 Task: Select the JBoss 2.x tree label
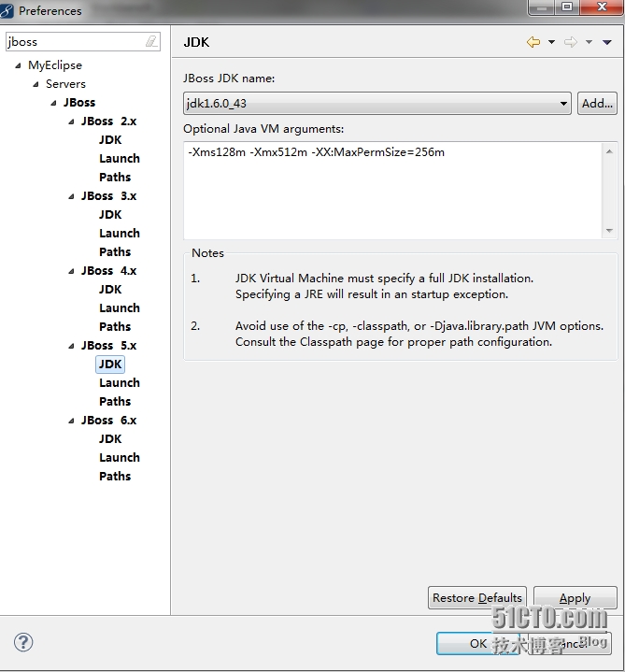click(x=108, y=122)
